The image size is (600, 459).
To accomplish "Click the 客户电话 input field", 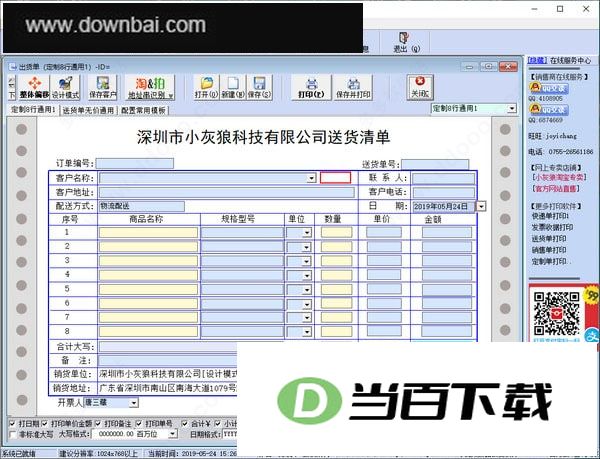I will (443, 192).
